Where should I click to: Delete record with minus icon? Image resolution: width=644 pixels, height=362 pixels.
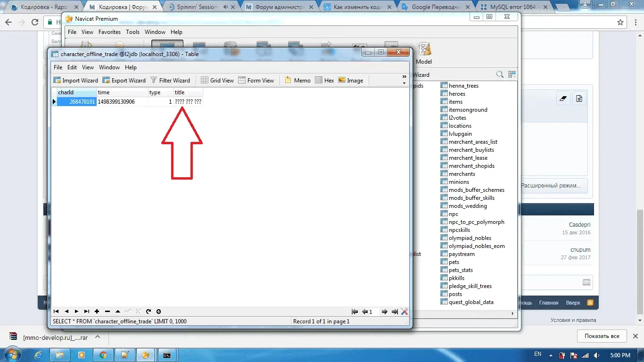click(x=107, y=312)
